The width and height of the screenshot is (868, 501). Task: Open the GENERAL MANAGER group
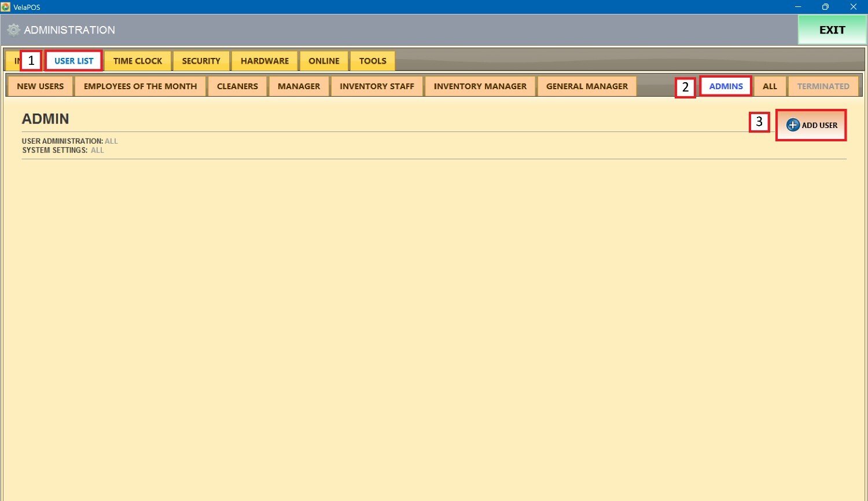[x=587, y=86]
